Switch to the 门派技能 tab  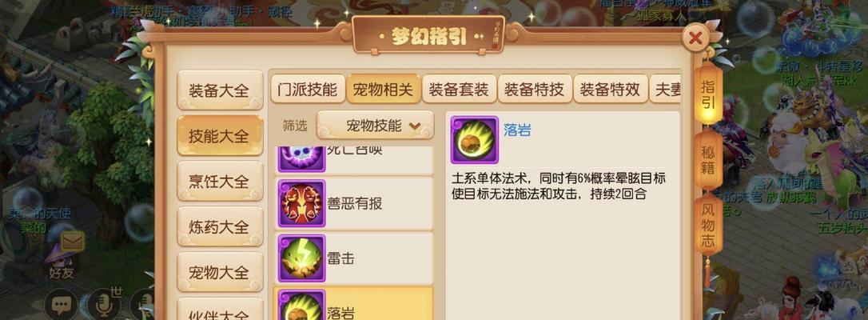pos(307,90)
